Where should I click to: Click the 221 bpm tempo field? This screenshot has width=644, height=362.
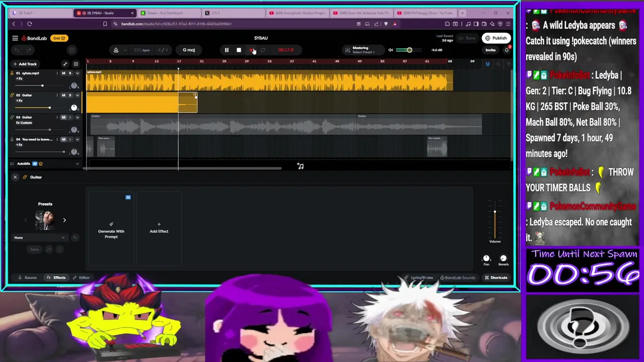141,50
